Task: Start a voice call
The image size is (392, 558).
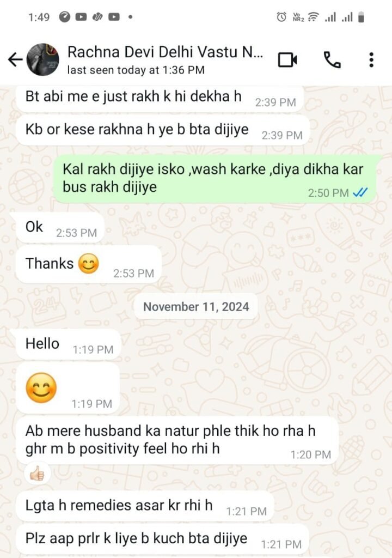Action: [332, 60]
